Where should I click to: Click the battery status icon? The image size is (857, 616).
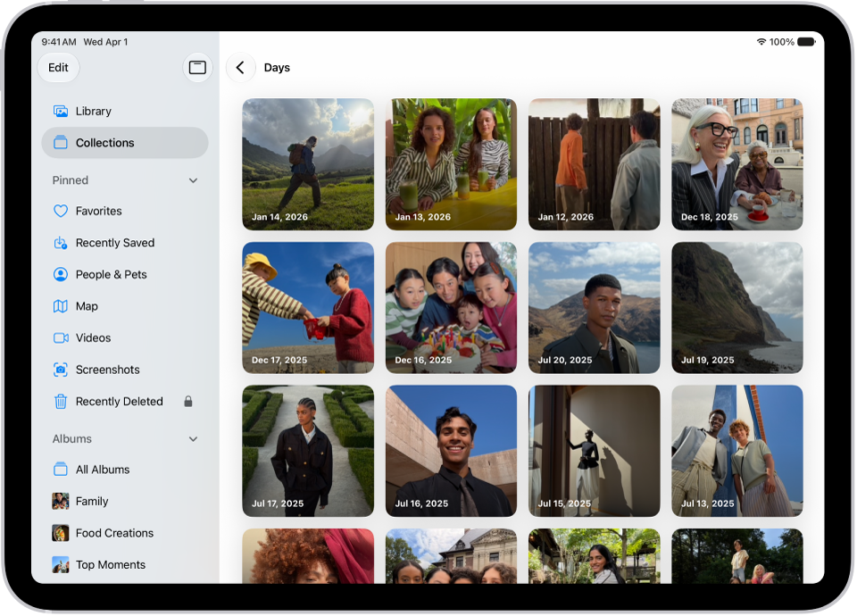click(x=807, y=42)
